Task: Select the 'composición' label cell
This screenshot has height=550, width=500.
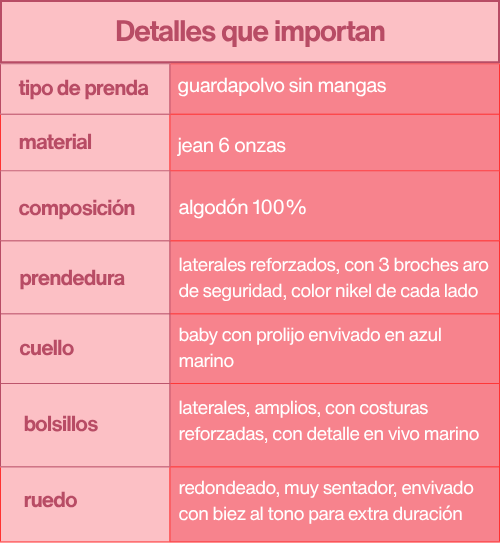Action: click(85, 206)
